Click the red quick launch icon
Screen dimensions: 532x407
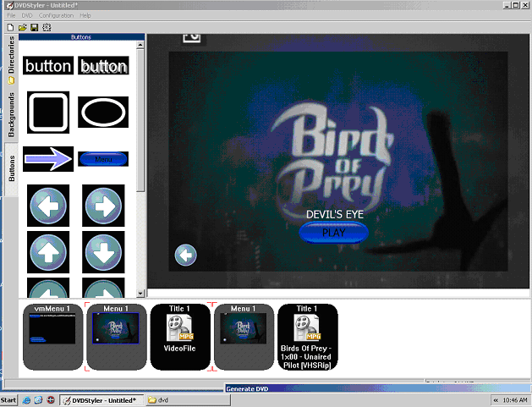point(51,400)
